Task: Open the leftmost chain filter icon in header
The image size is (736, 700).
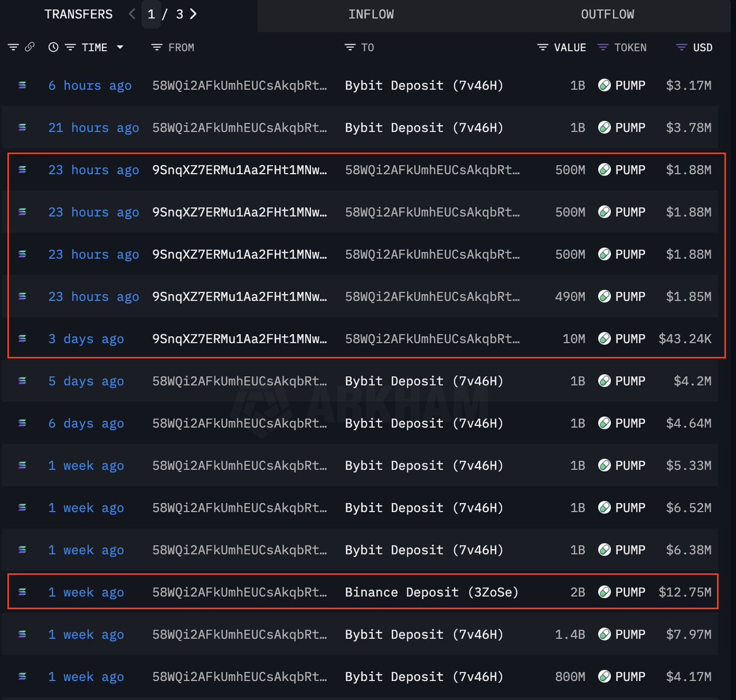Action: tap(13, 47)
